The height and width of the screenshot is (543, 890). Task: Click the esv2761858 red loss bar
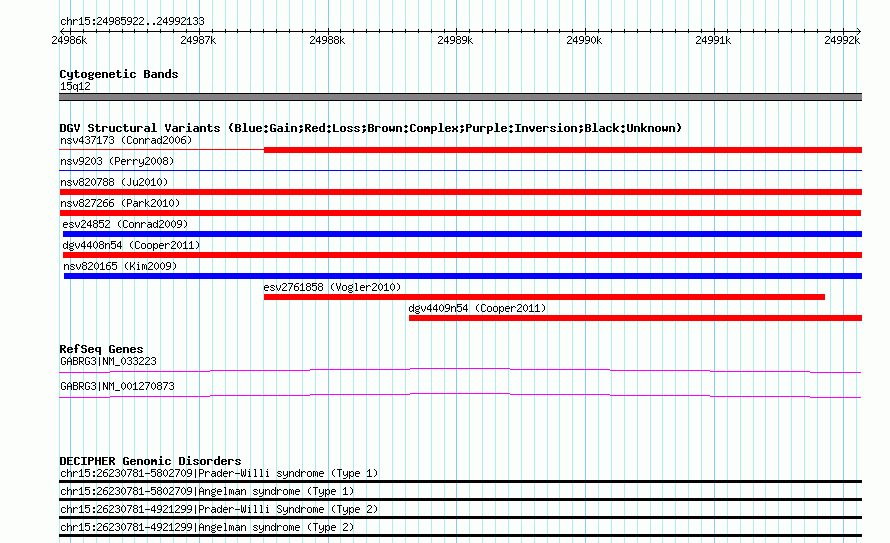coord(544,297)
